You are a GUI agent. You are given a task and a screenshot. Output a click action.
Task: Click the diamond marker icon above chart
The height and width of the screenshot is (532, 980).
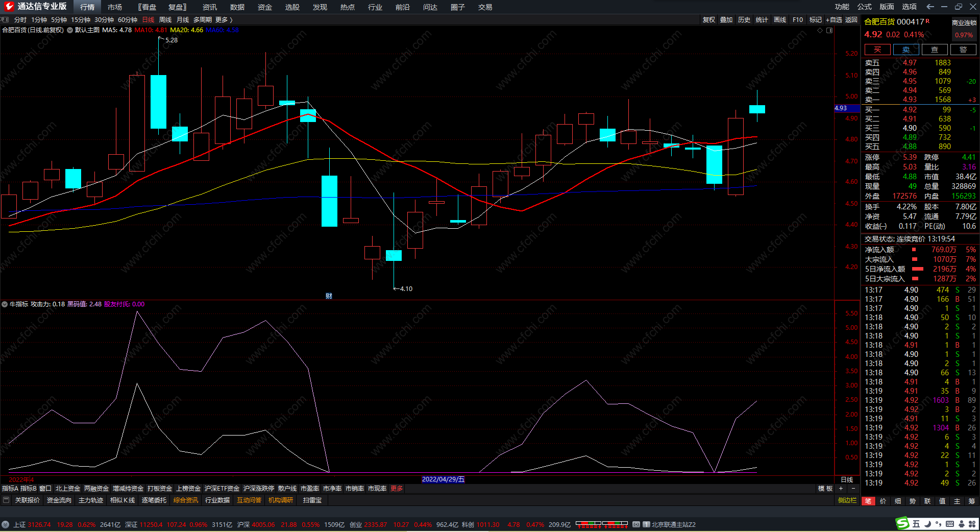(820, 30)
